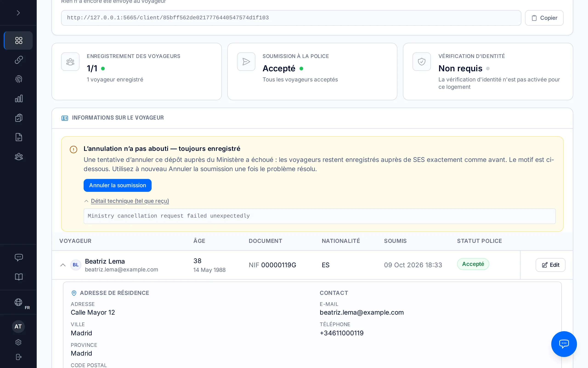Collapse the Beatriz Lema row chevron
Image resolution: width=588 pixels, height=368 pixels.
63,265
